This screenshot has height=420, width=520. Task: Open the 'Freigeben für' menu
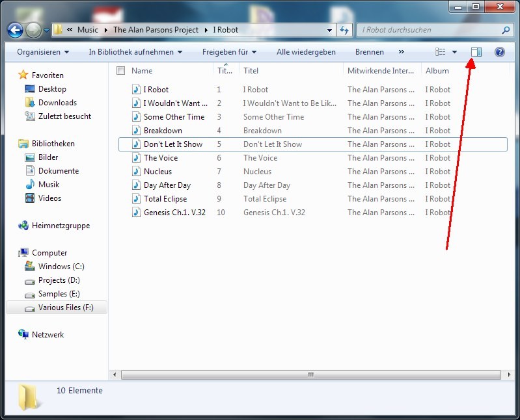(x=229, y=52)
